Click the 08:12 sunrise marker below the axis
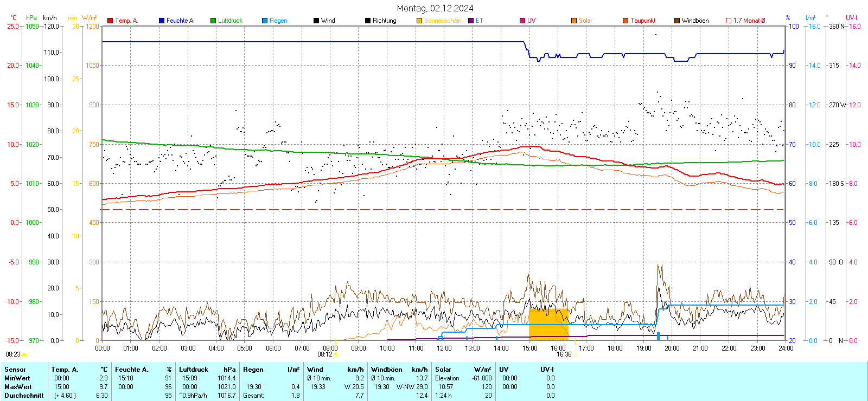This screenshot has height=401, width=868. (324, 354)
